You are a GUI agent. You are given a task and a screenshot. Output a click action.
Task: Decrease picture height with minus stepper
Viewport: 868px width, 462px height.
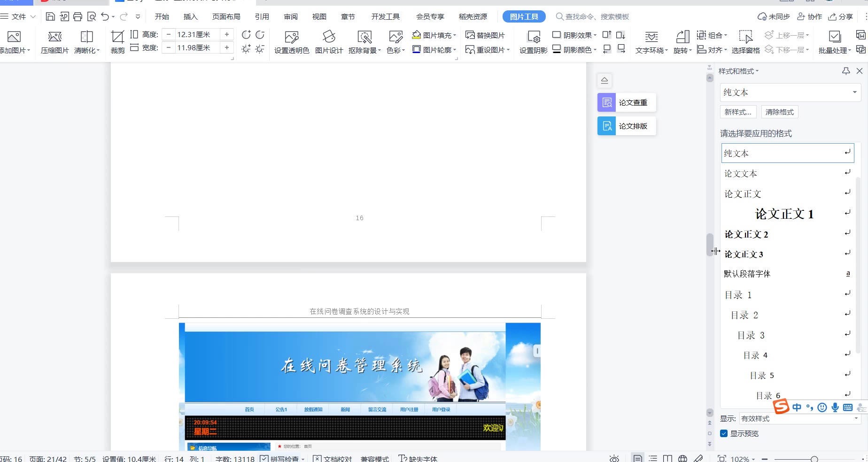point(169,34)
